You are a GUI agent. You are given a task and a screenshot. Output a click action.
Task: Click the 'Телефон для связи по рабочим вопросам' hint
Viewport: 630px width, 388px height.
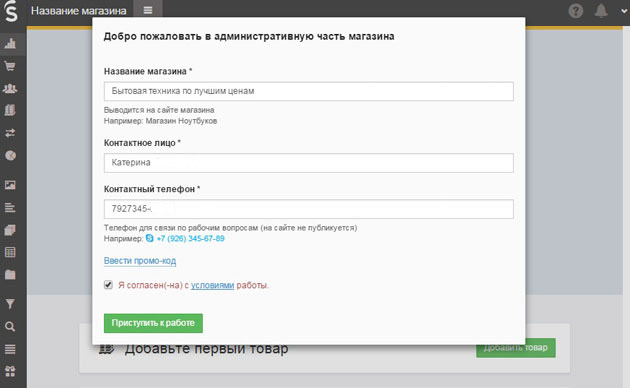click(x=231, y=228)
